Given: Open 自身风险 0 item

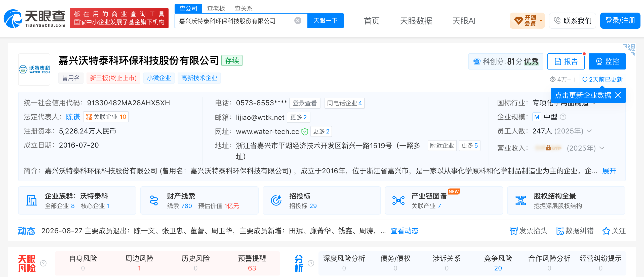Looking at the screenshot, I should [x=83, y=263].
